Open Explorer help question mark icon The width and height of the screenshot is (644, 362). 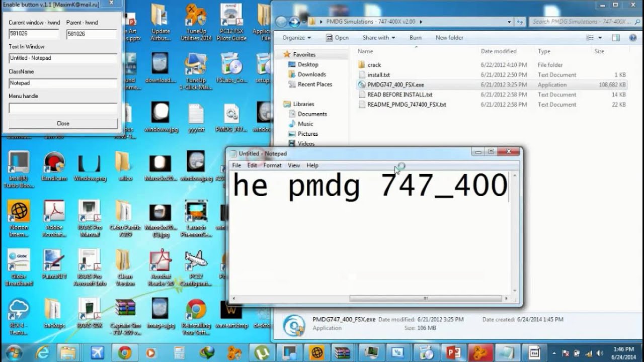coord(632,38)
